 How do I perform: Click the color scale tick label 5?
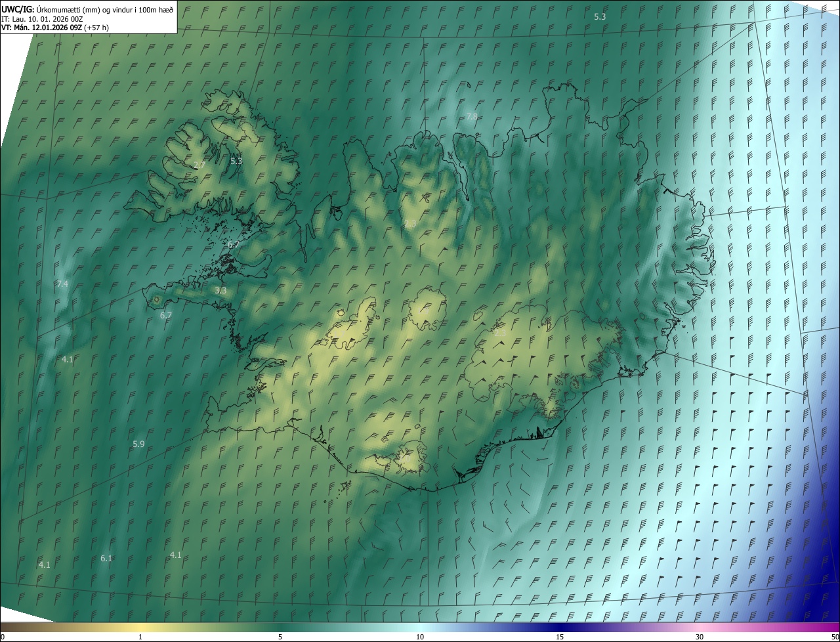pyautogui.click(x=280, y=637)
